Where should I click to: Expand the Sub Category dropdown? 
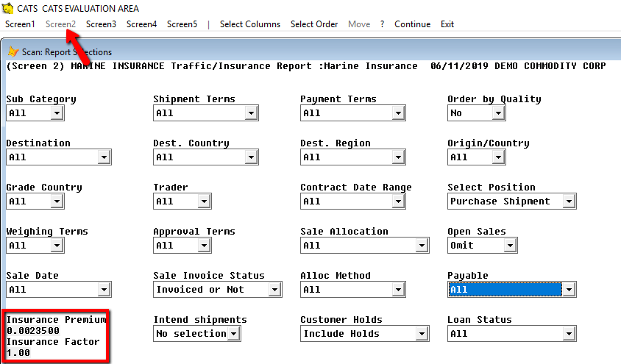pyautogui.click(x=57, y=113)
